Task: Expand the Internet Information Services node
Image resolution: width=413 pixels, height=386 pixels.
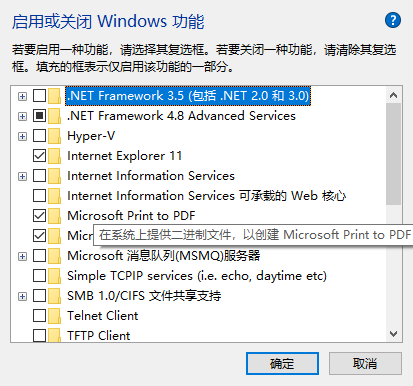Action: point(22,176)
